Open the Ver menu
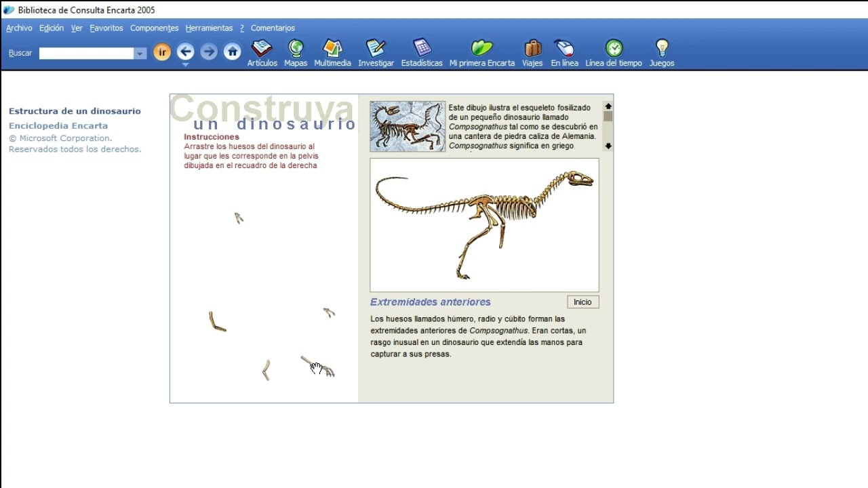Image resolution: width=868 pixels, height=488 pixels. tap(77, 28)
